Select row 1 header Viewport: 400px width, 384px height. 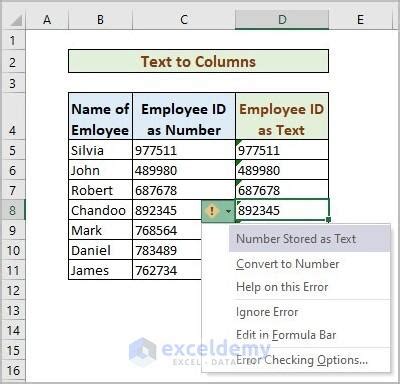[13, 40]
